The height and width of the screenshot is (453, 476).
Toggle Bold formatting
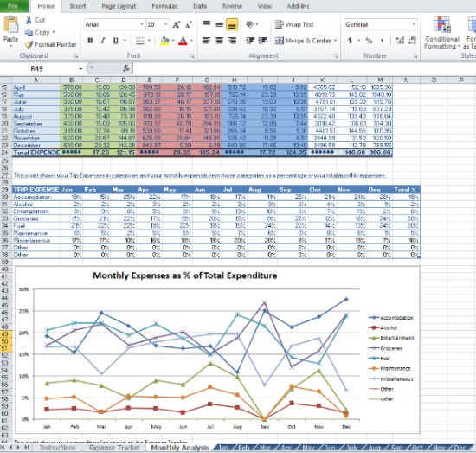click(x=90, y=41)
